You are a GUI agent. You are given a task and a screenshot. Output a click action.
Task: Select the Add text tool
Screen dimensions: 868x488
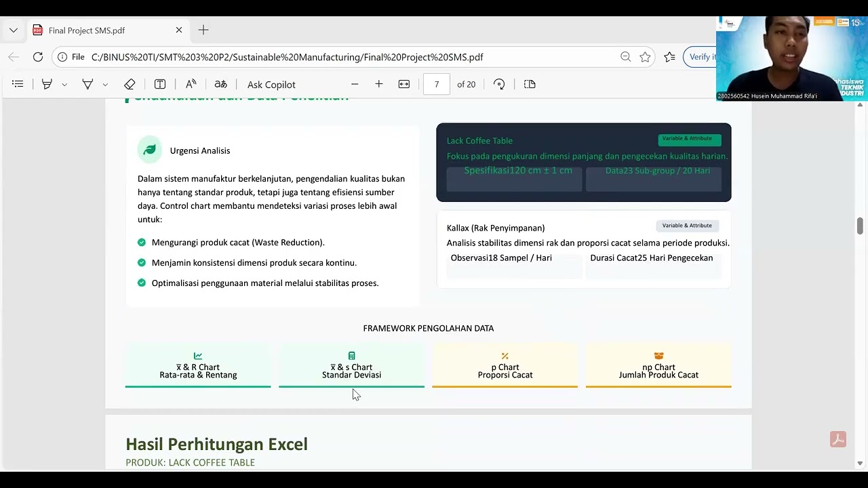click(x=160, y=84)
